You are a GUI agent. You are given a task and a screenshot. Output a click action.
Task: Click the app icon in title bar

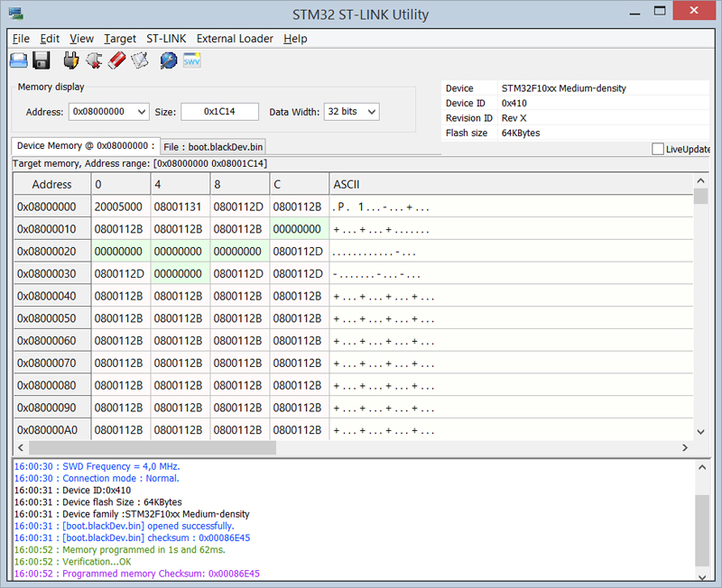[x=16, y=14]
